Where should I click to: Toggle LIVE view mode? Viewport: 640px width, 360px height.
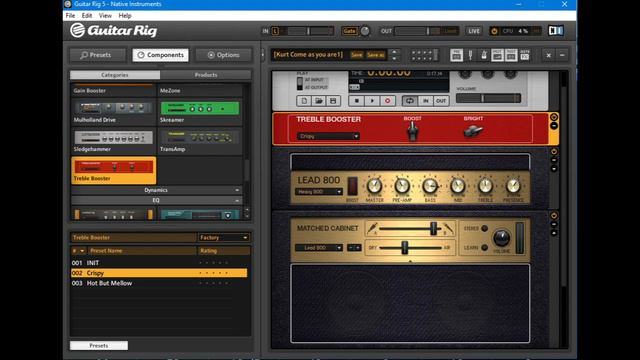pos(474,31)
